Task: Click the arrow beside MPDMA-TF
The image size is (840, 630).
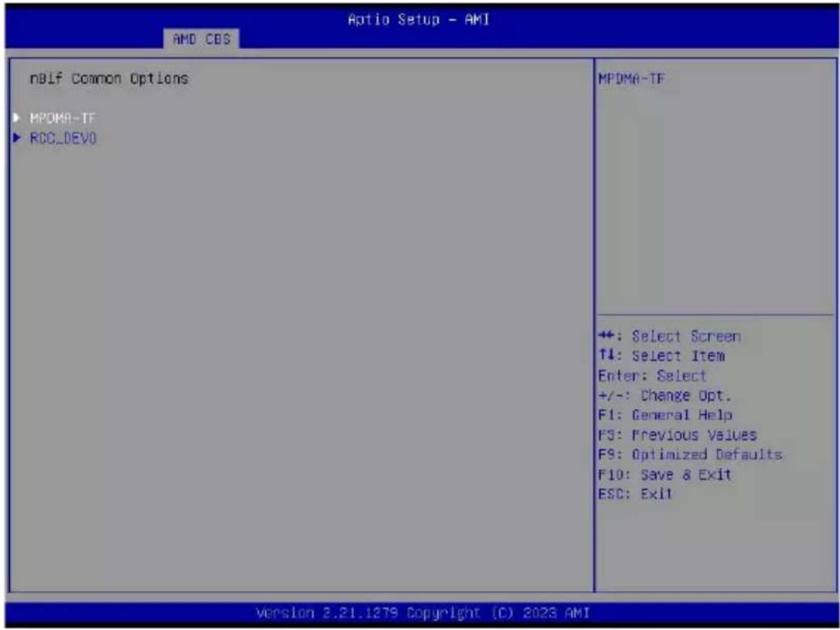Action: (16, 117)
